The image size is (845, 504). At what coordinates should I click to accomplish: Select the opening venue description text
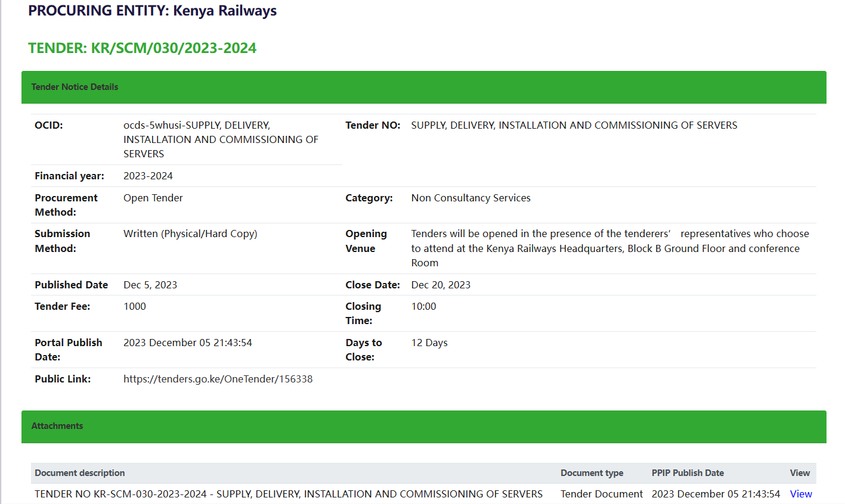(610, 248)
